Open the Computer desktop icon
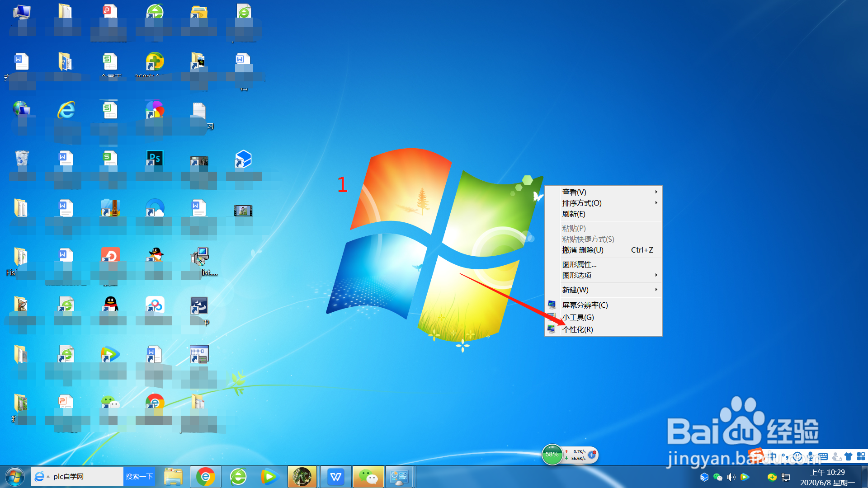 pos(22,12)
